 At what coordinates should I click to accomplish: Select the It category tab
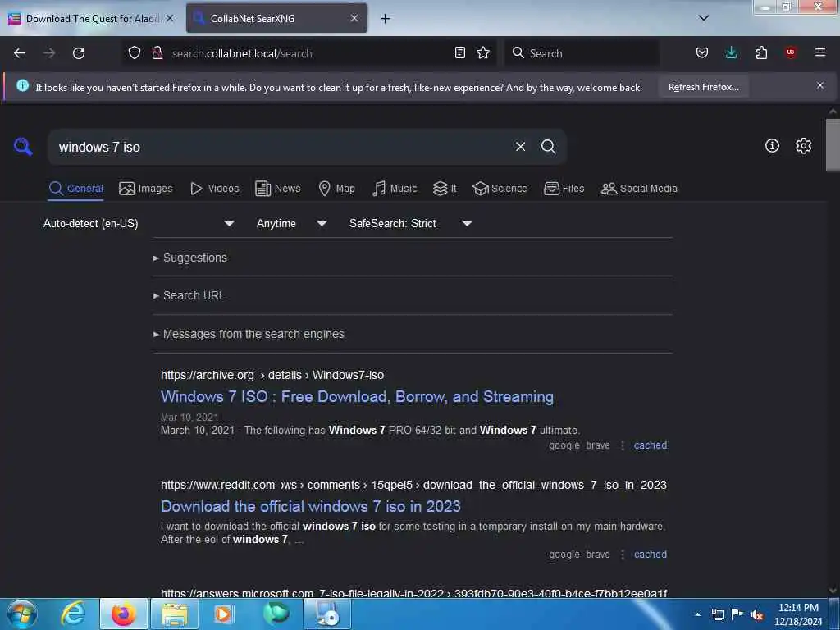(445, 189)
